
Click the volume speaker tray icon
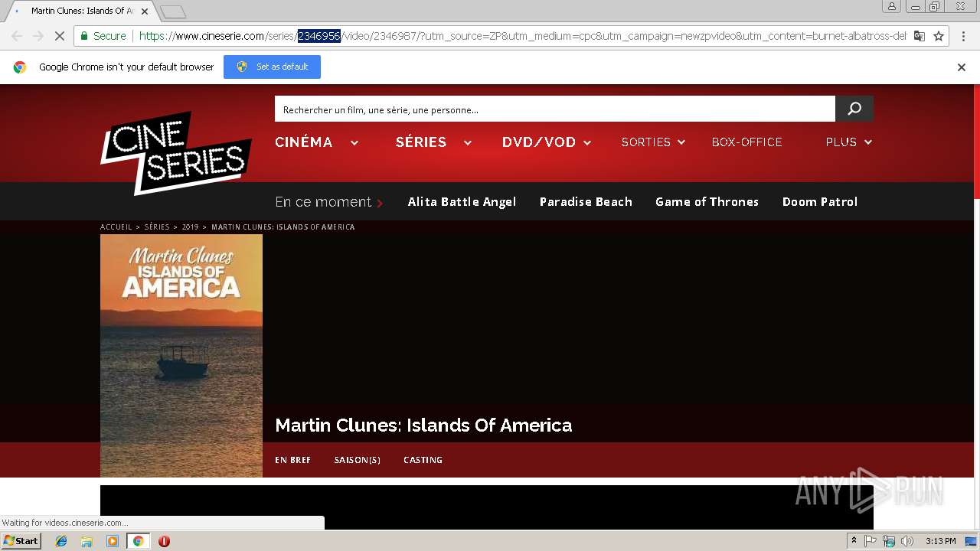pos(907,541)
